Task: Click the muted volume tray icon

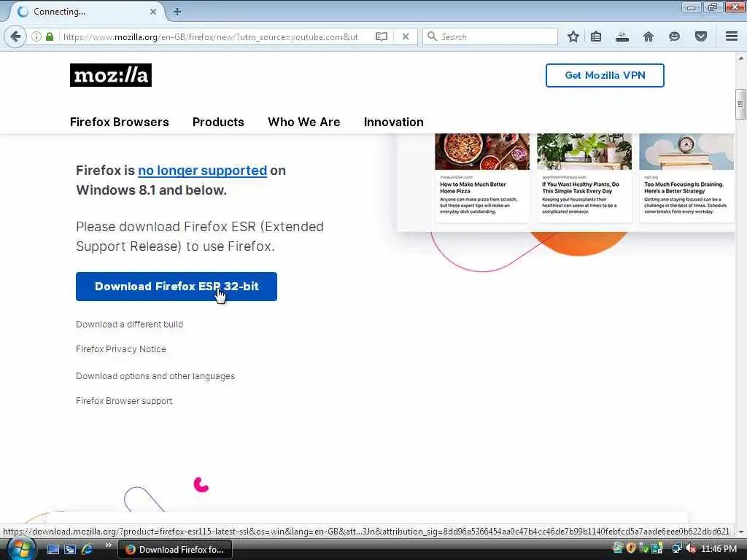Action: pos(691,548)
